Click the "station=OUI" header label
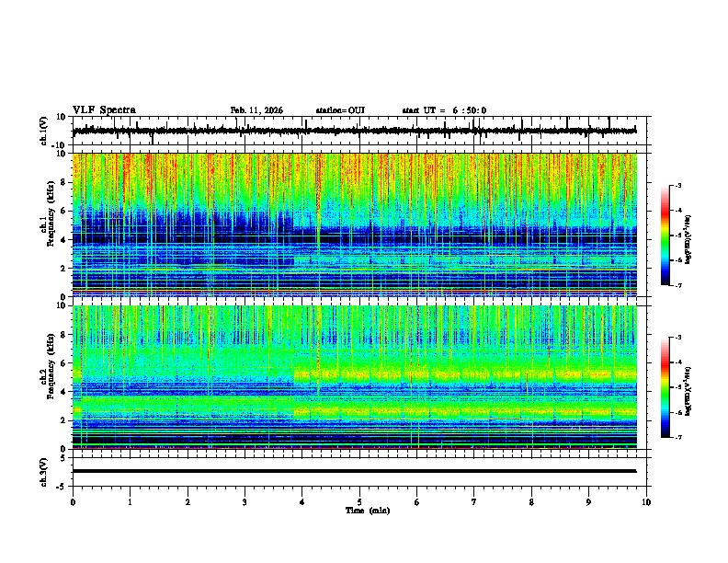The width and height of the screenshot is (728, 563). click(340, 110)
